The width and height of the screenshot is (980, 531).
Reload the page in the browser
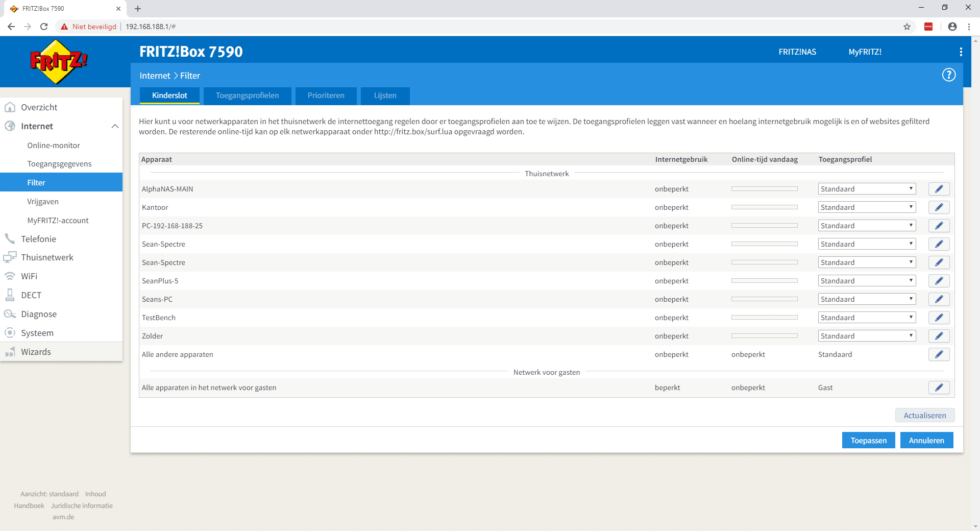tap(44, 27)
